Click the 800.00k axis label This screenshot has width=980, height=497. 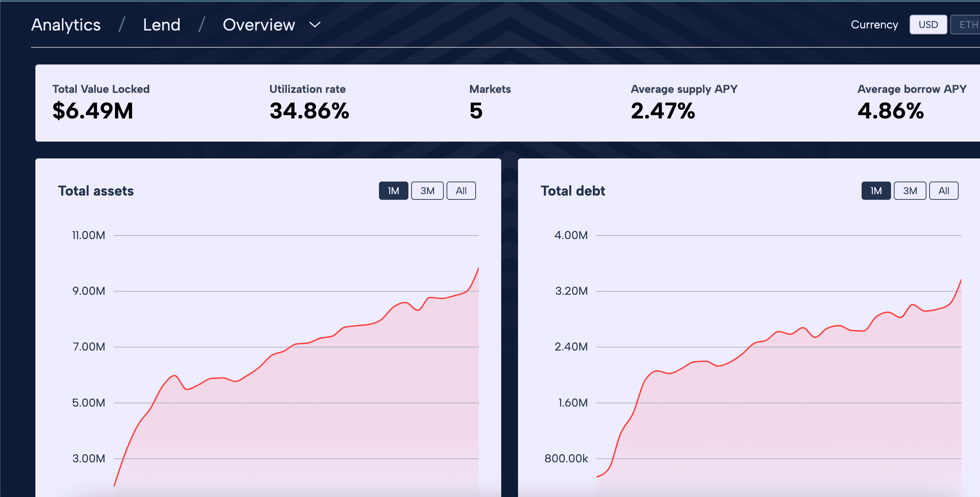566,458
